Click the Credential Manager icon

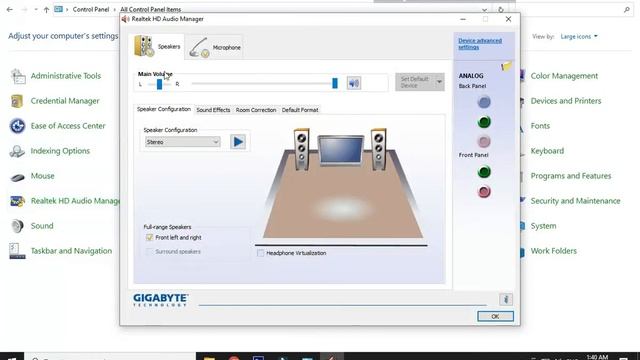pos(17,101)
